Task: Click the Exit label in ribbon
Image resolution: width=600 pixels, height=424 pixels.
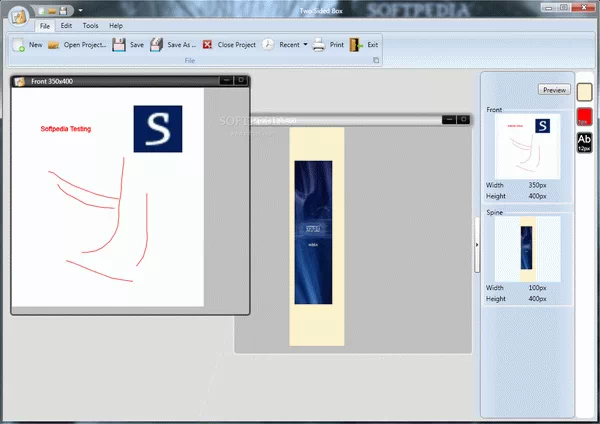Action: [373, 45]
